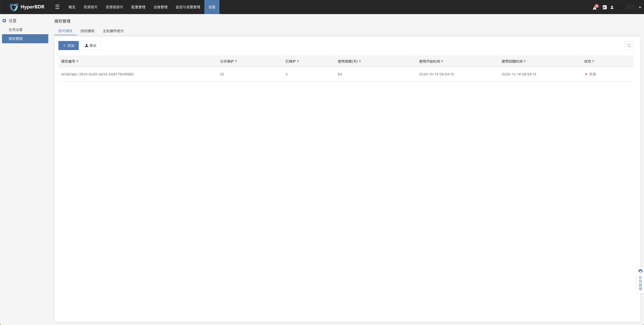Sort table by 允许保护 column

236,61
